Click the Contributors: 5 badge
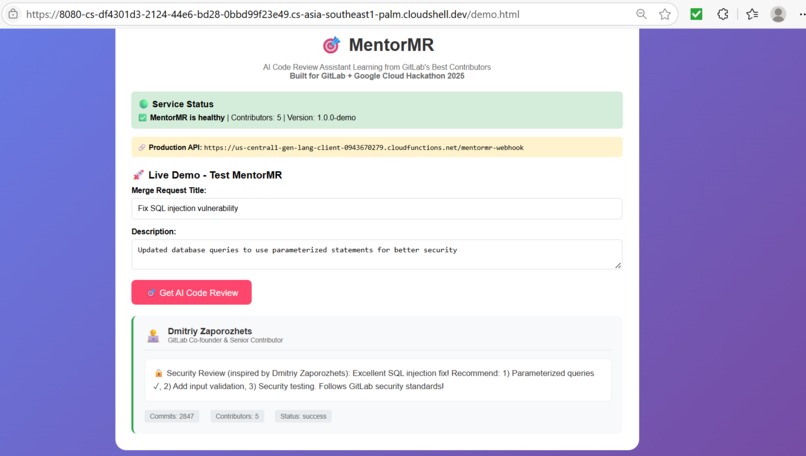The height and width of the screenshot is (456, 806). click(237, 416)
